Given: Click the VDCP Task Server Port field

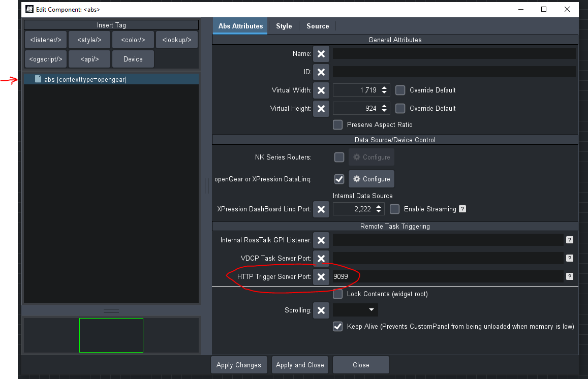Looking at the screenshot, I should (x=448, y=258).
